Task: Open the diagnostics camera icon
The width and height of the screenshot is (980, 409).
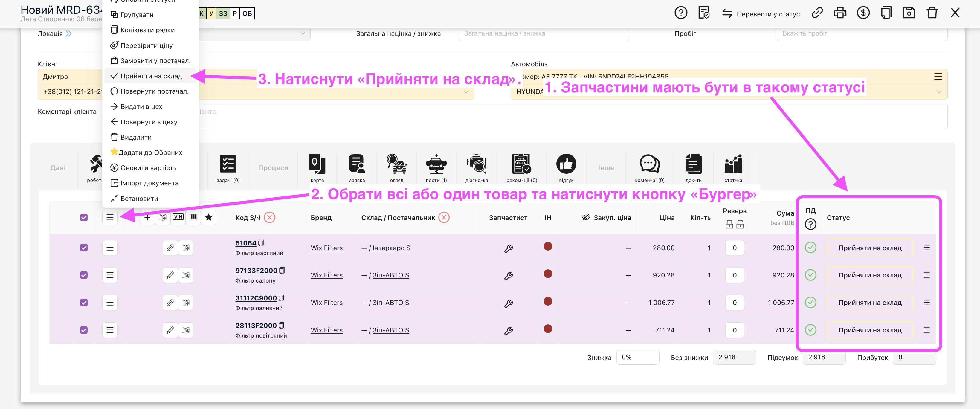Action: (476, 164)
